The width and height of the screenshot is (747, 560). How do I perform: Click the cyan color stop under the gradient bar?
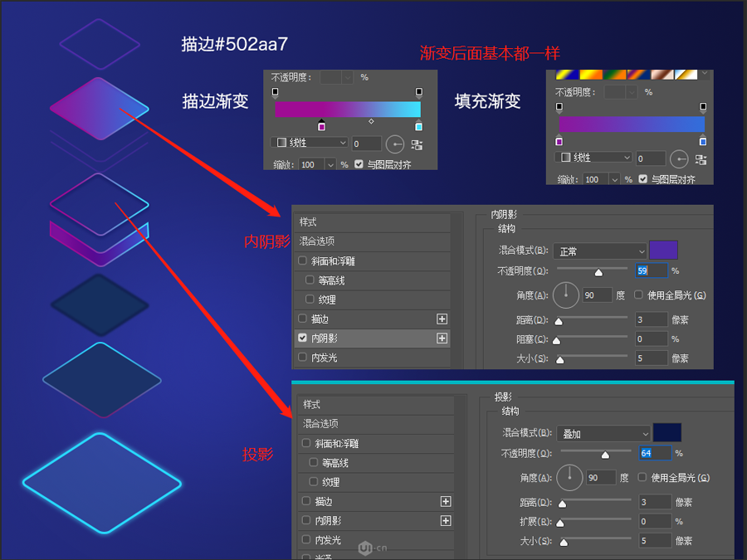click(420, 124)
